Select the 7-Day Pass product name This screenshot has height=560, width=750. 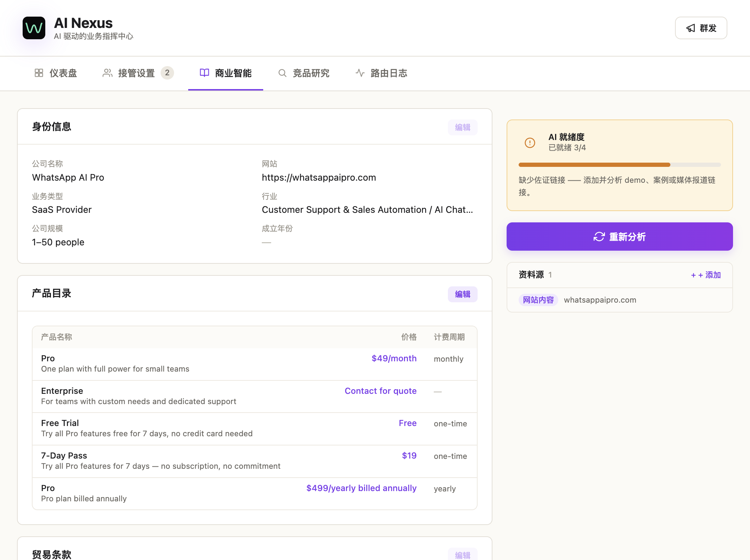coord(64,456)
